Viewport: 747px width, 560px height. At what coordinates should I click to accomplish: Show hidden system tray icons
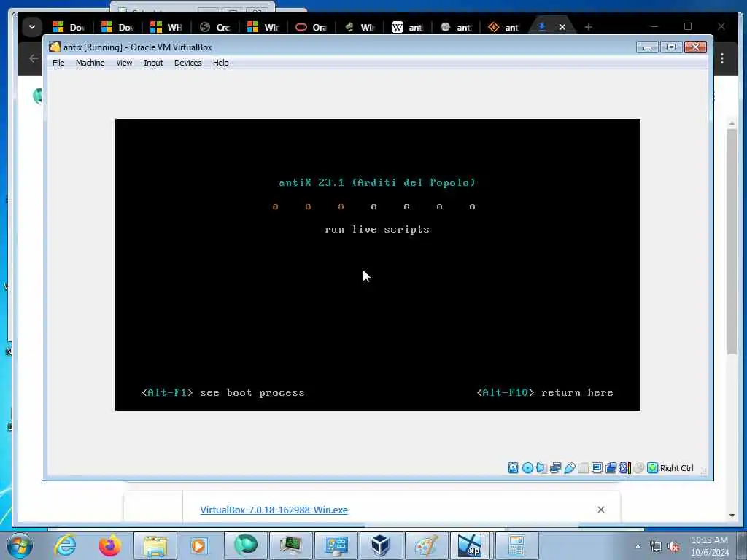[x=638, y=546]
